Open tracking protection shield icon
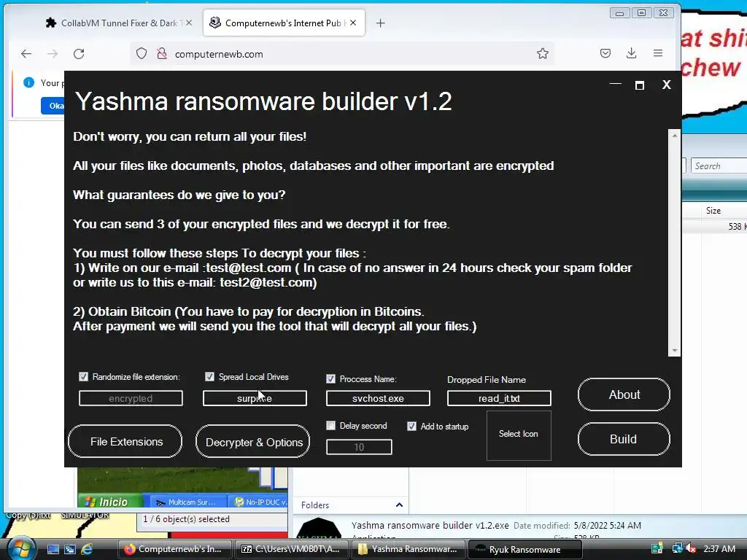 coord(142,53)
